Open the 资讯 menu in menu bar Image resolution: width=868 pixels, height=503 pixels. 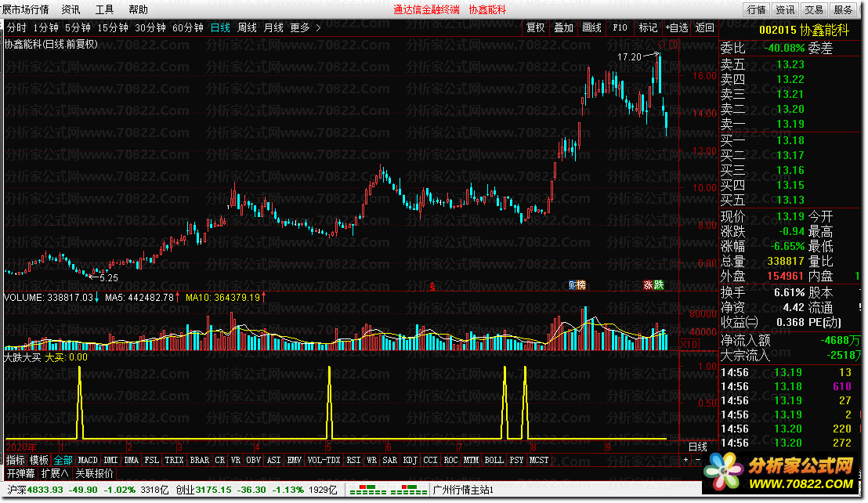pos(71,9)
